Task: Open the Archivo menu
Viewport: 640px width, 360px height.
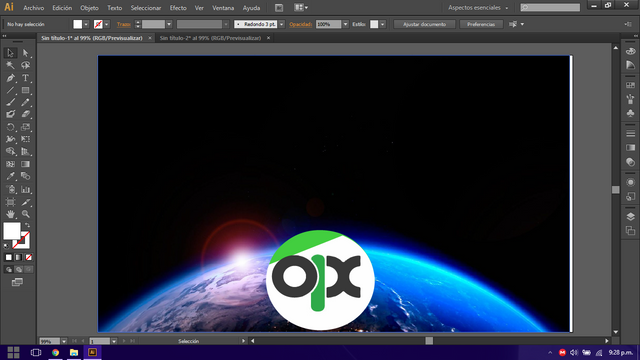Action: click(x=33, y=8)
